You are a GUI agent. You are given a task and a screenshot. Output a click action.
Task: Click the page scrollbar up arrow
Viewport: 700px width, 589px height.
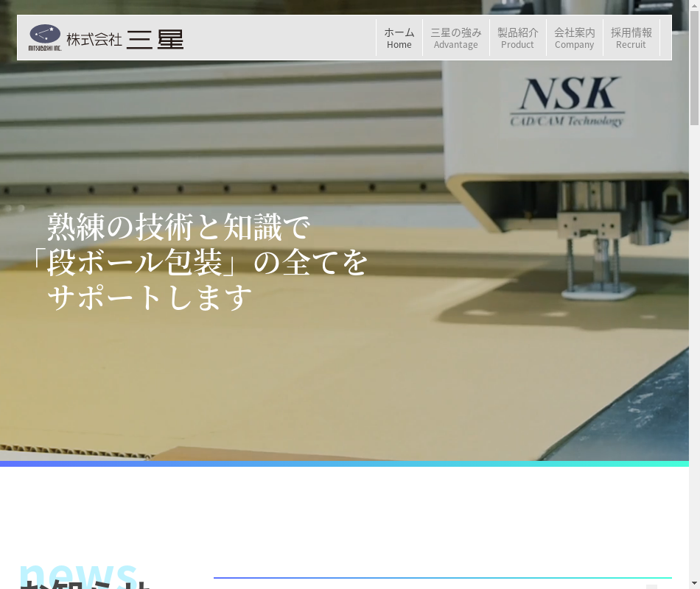point(694,6)
